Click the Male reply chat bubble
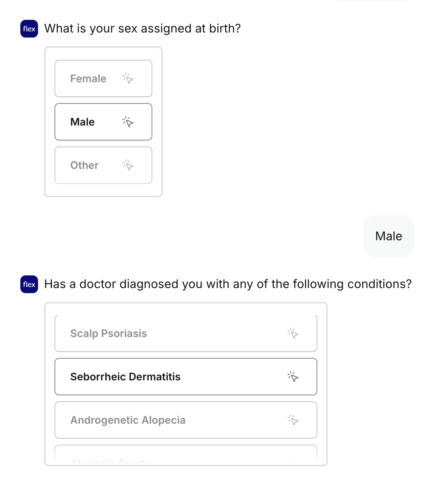 coord(389,236)
